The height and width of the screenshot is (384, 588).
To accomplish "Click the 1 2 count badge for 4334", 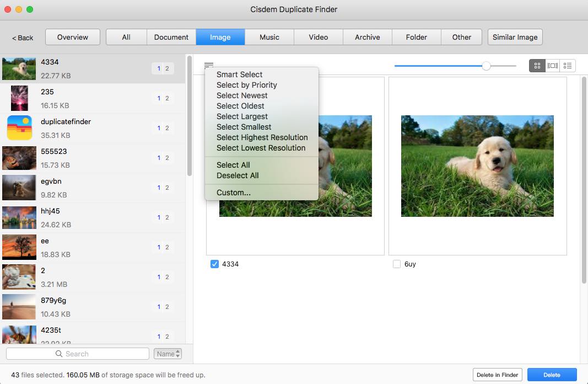I will pyautogui.click(x=163, y=69).
